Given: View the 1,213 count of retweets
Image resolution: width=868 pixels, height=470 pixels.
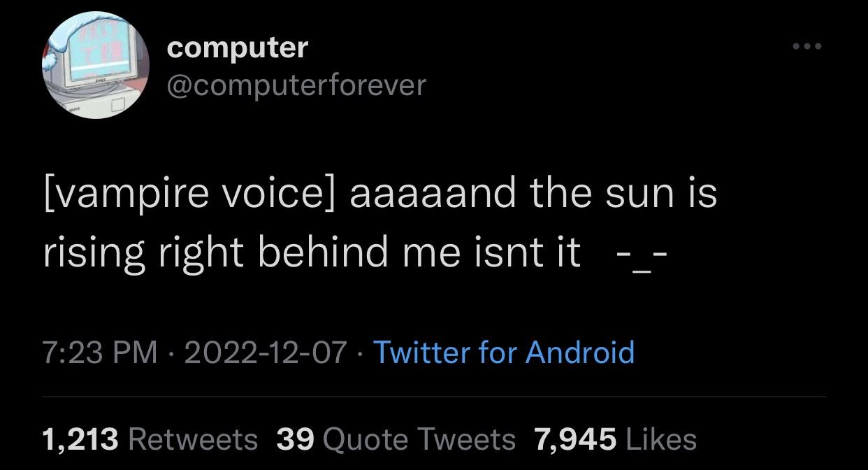Looking at the screenshot, I should 80,439.
